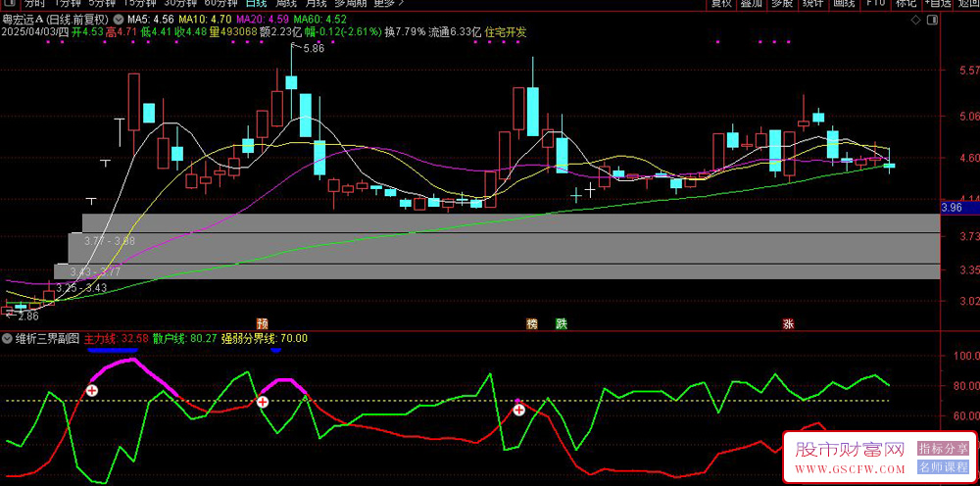Click the 3.96 price label on axis
The height and width of the screenshot is (486, 980).
951,208
